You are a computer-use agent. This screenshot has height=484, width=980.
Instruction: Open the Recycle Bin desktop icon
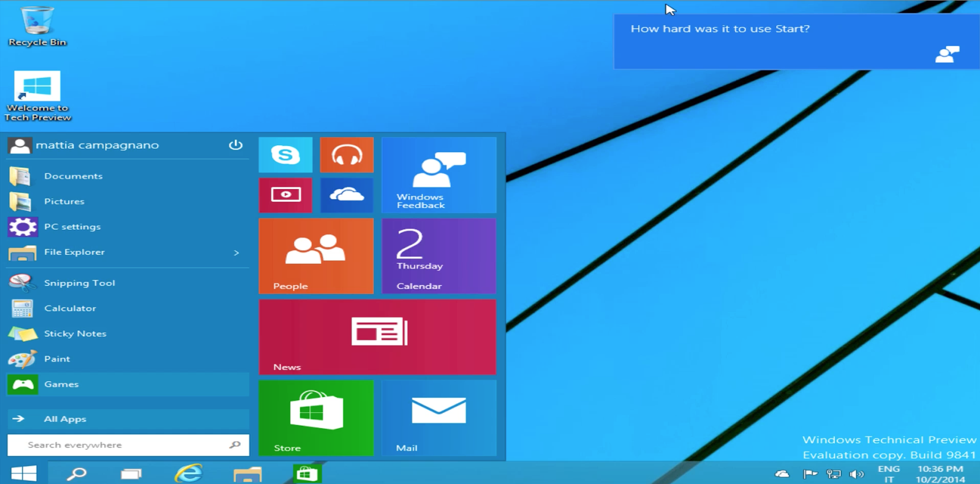pos(37,26)
